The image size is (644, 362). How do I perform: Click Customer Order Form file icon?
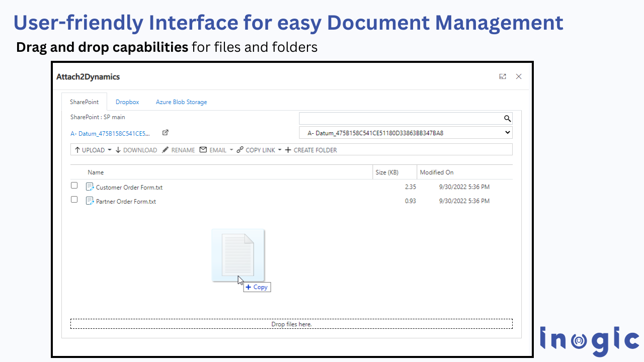click(x=90, y=187)
